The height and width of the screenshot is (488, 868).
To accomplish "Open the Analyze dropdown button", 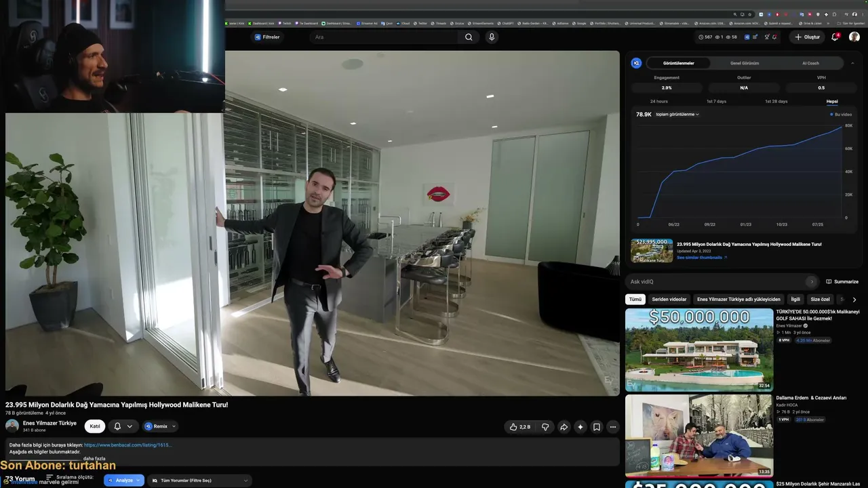I will [124, 481].
